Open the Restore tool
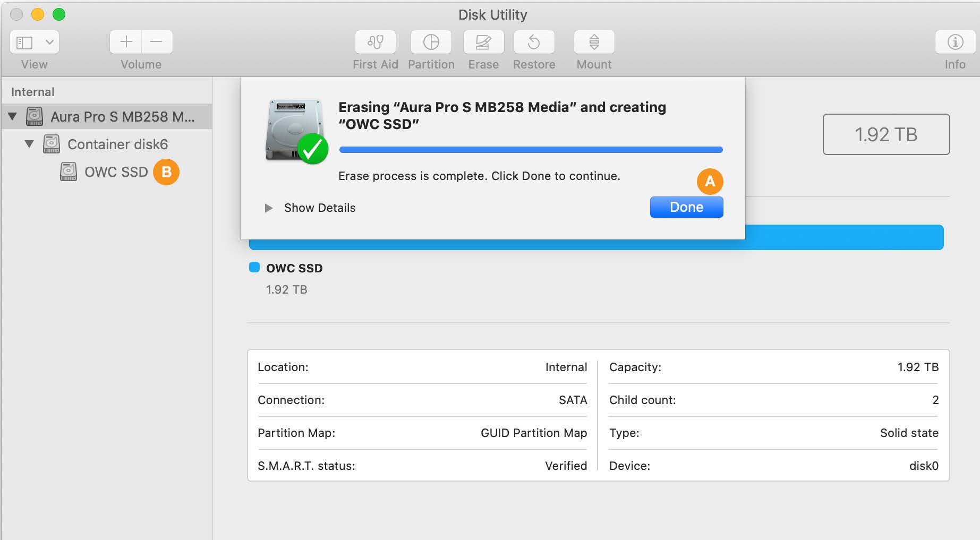This screenshot has height=540, width=980. pyautogui.click(x=534, y=42)
